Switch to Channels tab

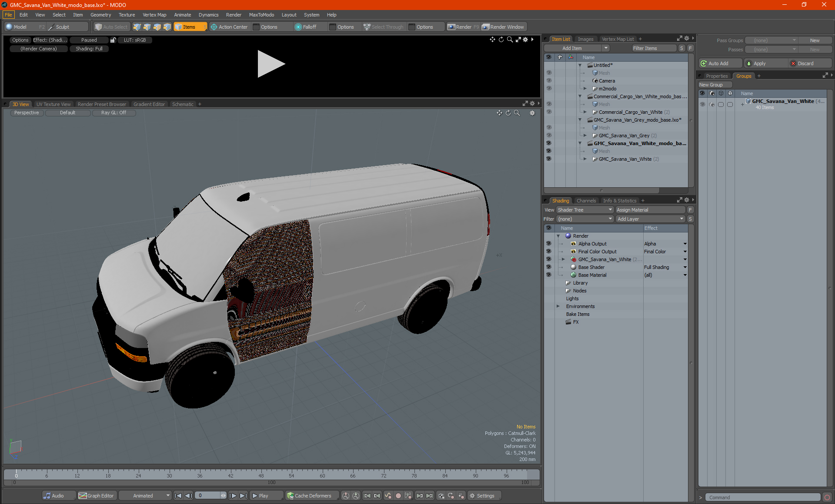pos(586,201)
